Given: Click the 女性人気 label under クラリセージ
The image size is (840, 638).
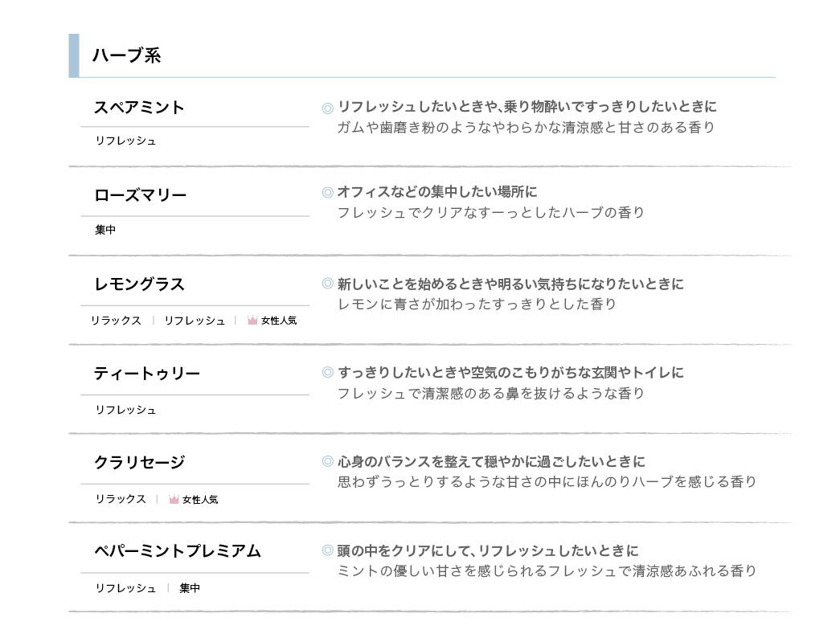Looking at the screenshot, I should pyautogui.click(x=200, y=499).
